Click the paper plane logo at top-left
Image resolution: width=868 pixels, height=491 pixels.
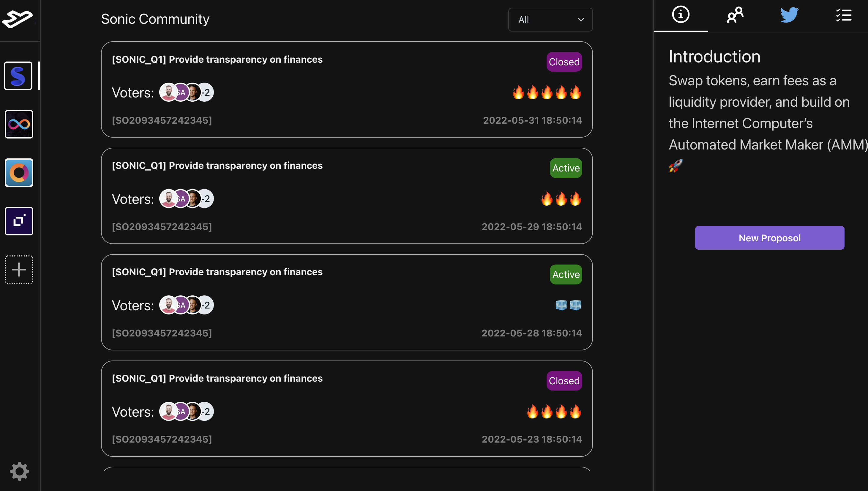point(18,18)
